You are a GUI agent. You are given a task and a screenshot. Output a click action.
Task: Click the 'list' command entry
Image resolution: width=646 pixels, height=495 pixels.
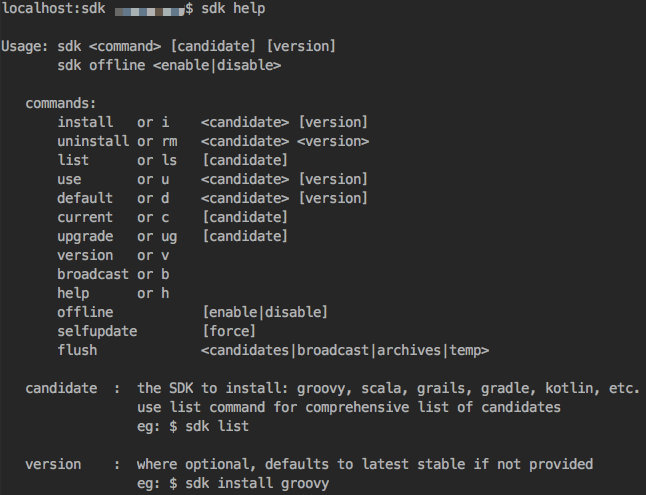[x=73, y=160]
